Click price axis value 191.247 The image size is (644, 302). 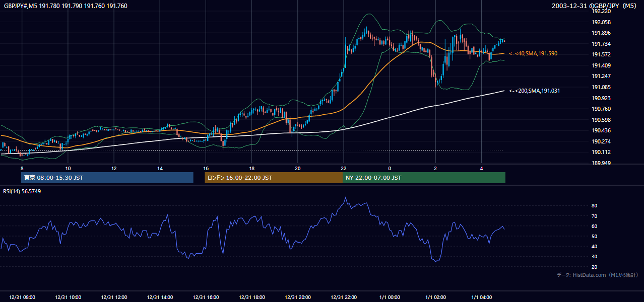(601, 76)
